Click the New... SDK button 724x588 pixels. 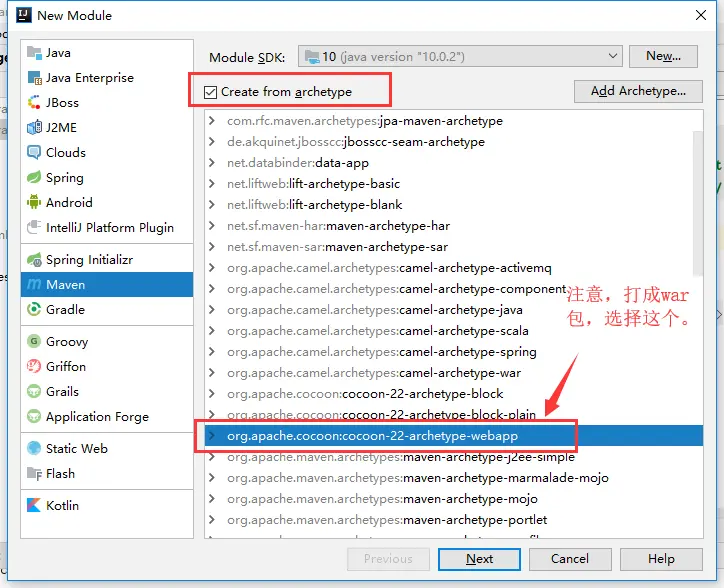(663, 56)
